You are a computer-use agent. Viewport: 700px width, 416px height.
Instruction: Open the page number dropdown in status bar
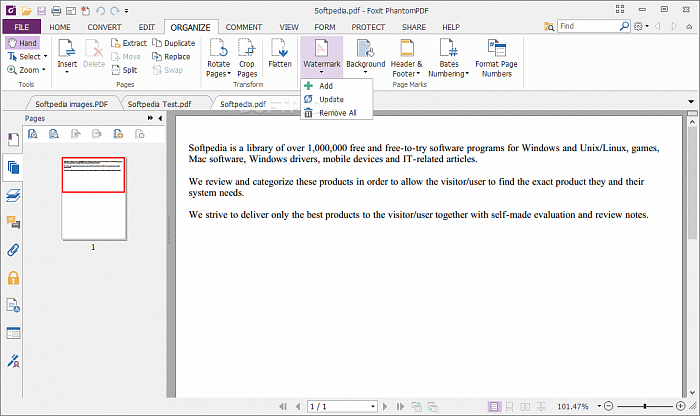(372, 407)
